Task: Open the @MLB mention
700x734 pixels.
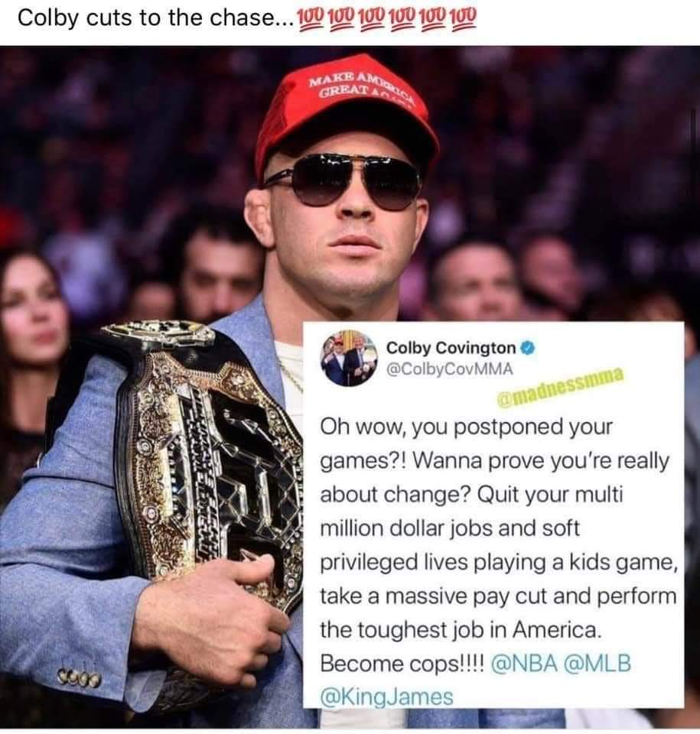Action: tap(597, 664)
